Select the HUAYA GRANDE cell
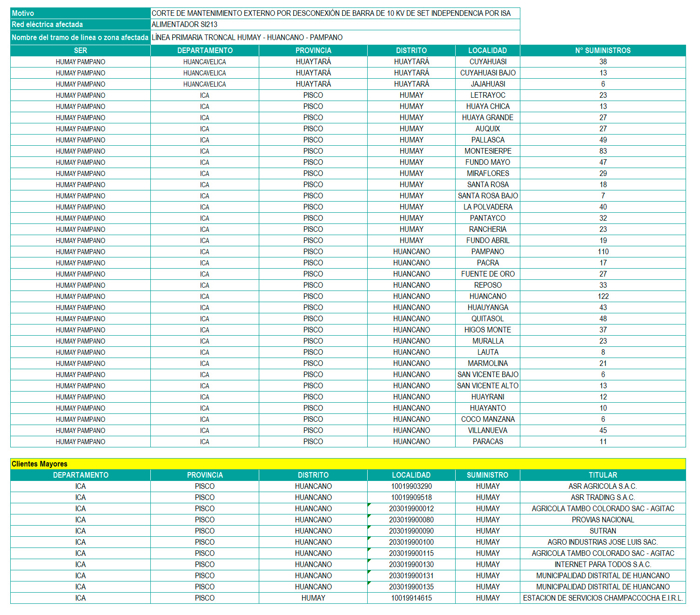Image resolution: width=700 pixels, height=615 pixels. (x=488, y=118)
